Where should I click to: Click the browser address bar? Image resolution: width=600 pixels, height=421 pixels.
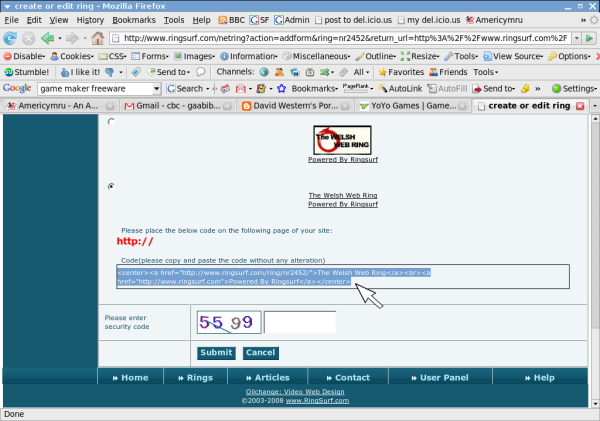tap(341, 38)
